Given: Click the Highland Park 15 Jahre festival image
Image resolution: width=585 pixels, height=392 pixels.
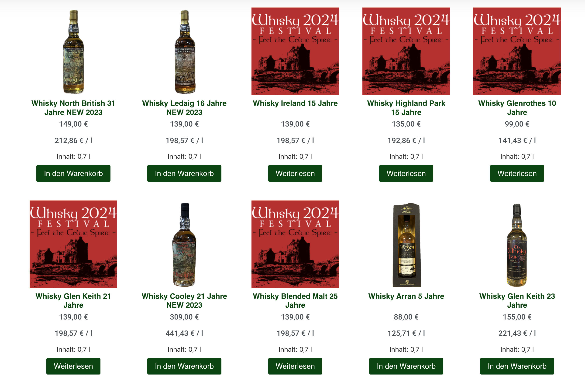Looking at the screenshot, I should [x=406, y=51].
